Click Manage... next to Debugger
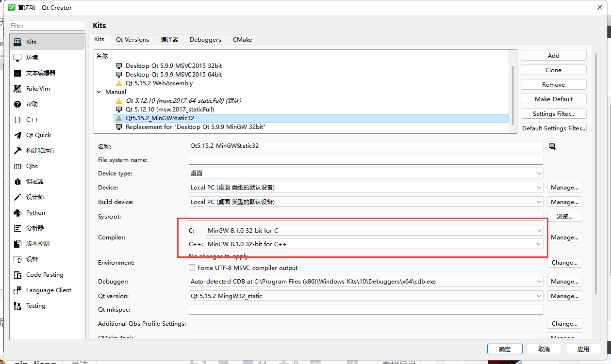The height and width of the screenshot is (364, 611). click(565, 282)
